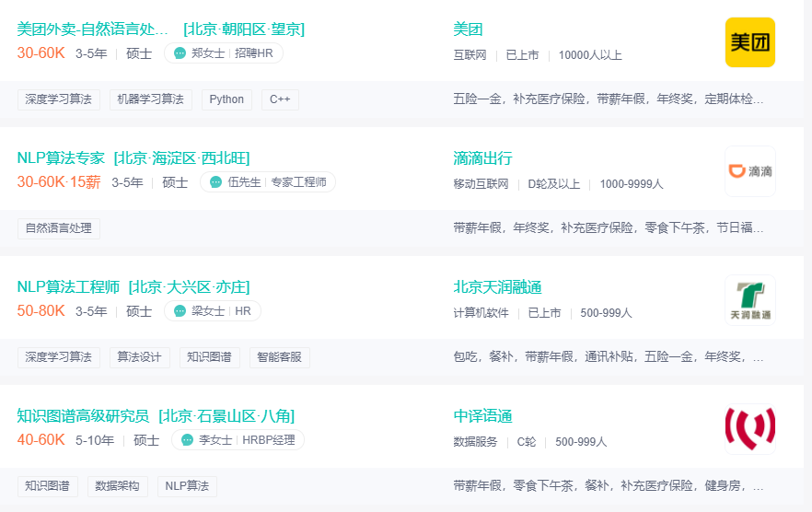Open the 滴滴 company logo

point(749,171)
